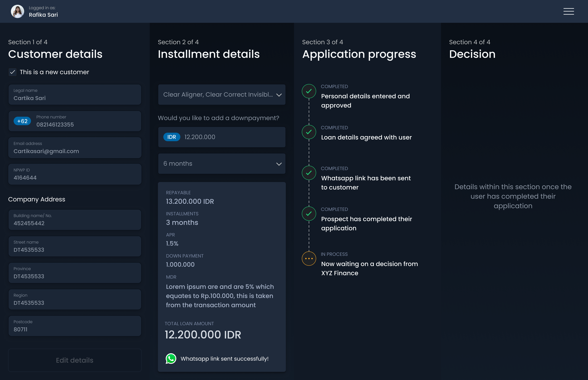This screenshot has height=380, width=588.
Task: Click the IDR currency badge
Action: (172, 137)
